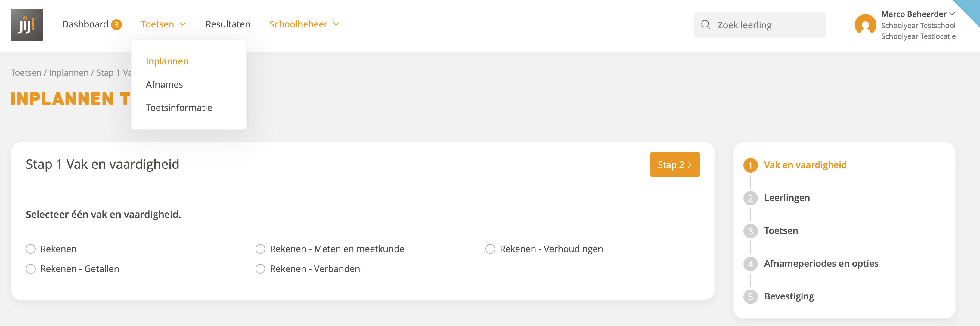This screenshot has width=980, height=326.
Task: Click the search magnifier icon
Action: click(x=706, y=25)
